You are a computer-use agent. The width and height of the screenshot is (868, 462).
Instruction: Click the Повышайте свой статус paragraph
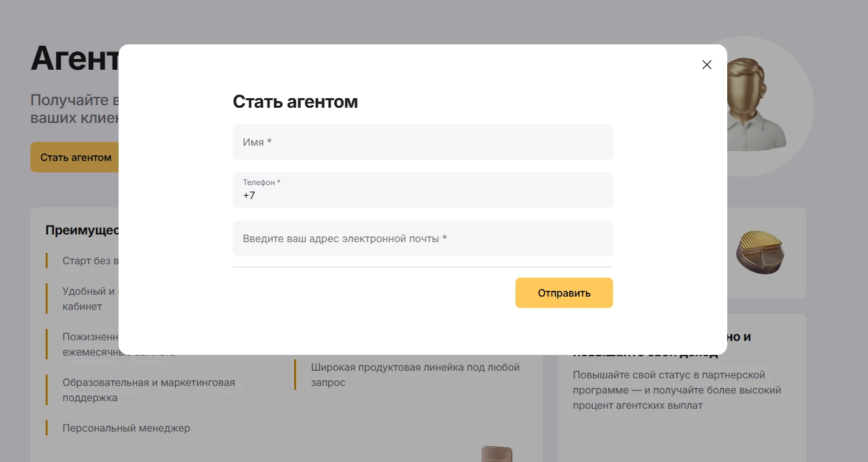(677, 390)
